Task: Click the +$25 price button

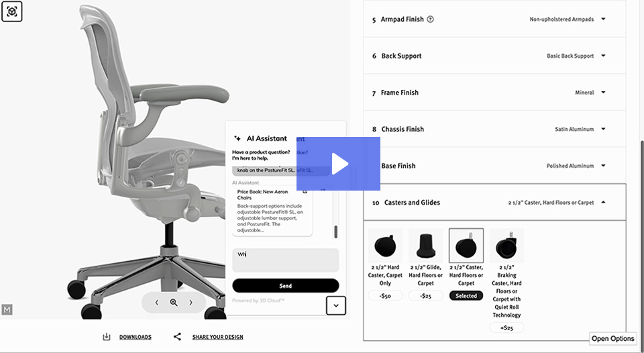Action: [506, 328]
